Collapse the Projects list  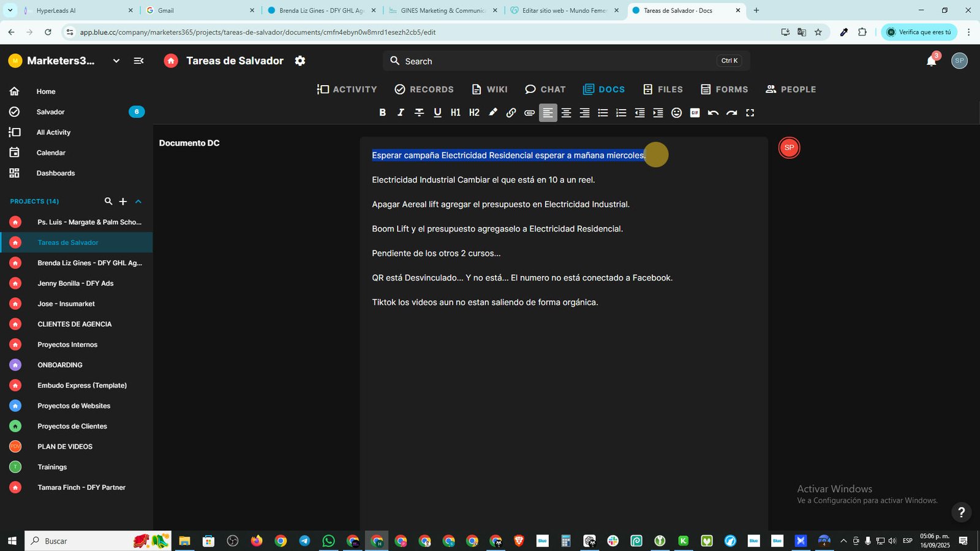(x=138, y=201)
